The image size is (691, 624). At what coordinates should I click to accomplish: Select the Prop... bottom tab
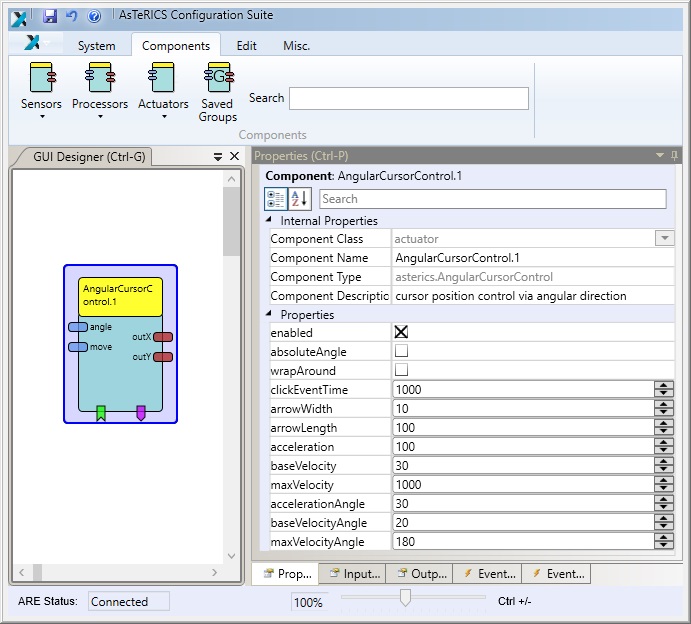pos(287,574)
